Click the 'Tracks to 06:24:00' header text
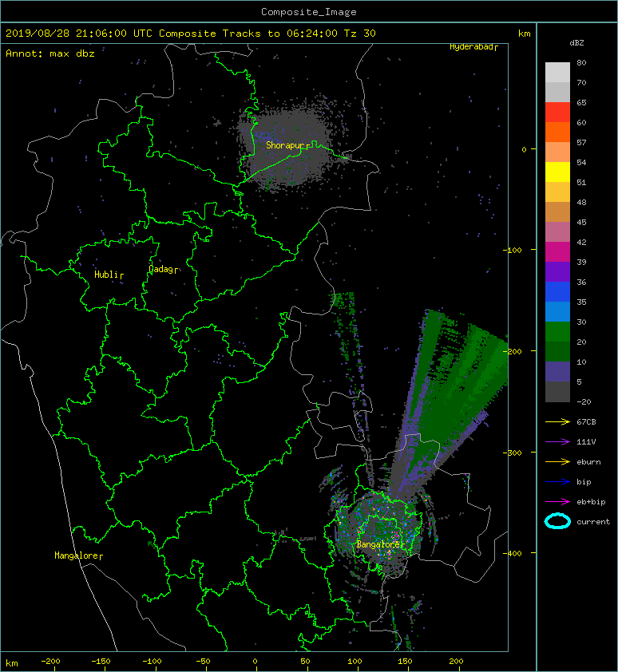 [x=280, y=34]
